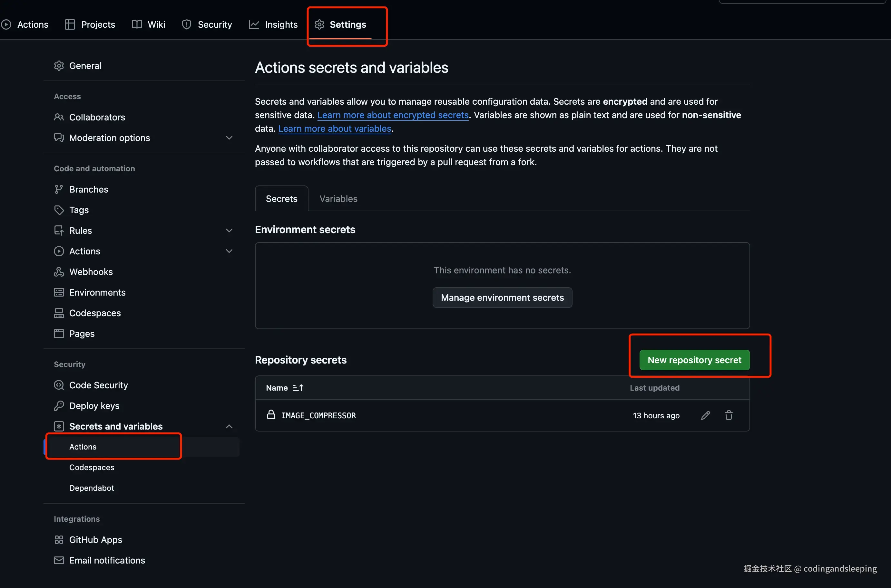Click the New repository secret button

tap(694, 360)
